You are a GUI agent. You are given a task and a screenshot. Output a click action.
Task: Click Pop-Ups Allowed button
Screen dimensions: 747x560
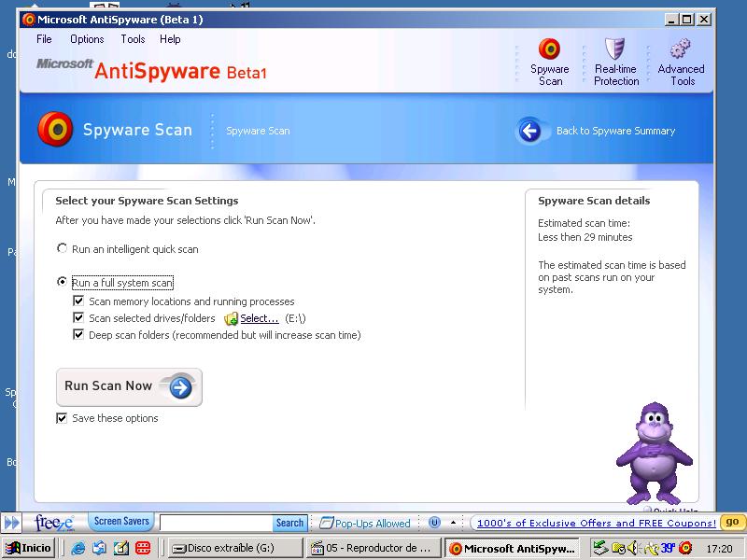365,524
